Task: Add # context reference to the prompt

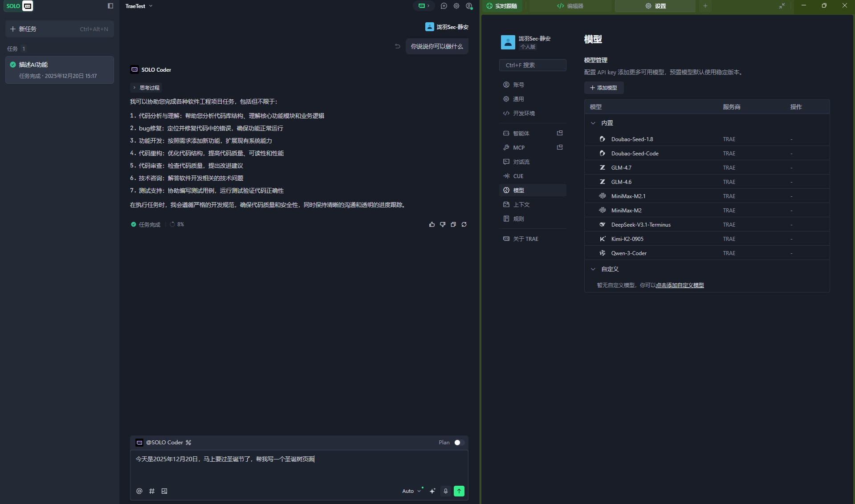Action: tap(152, 491)
